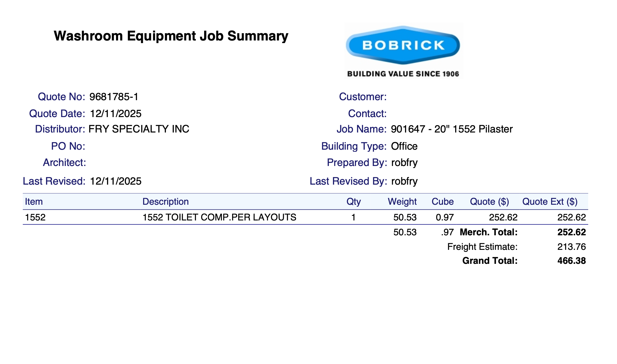Viewport: 617px width, 364px height.
Task: Click the Quote Date value 12/11/2025
Action: [x=115, y=114]
